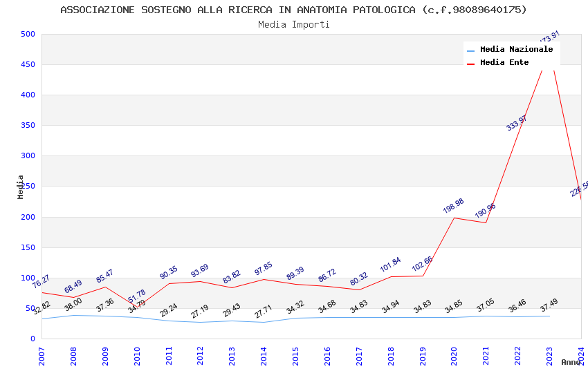This screenshot has height=380, width=588.
Task: Click the 2008 year label on x-axis
Action: point(73,356)
